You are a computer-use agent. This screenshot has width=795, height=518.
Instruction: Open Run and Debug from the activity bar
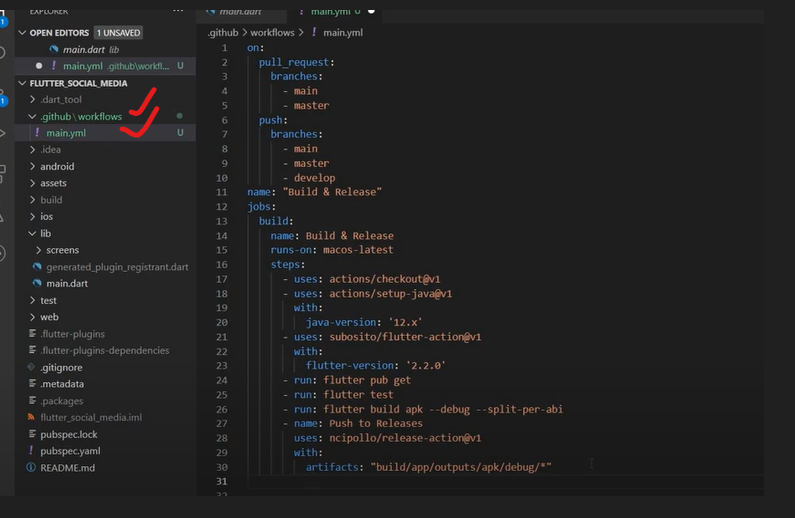(4, 133)
